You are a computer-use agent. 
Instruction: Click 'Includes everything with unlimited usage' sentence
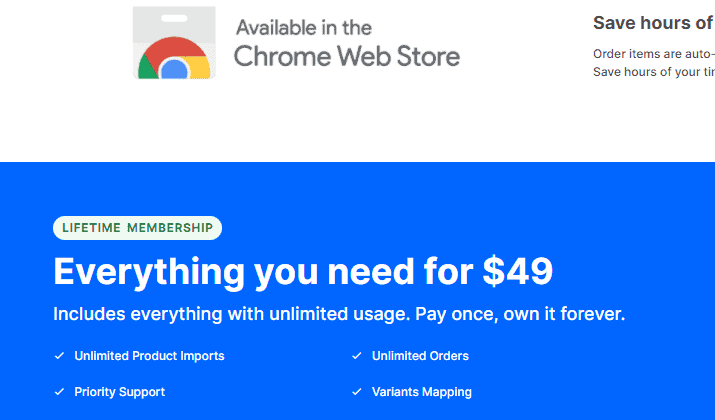tap(232, 314)
